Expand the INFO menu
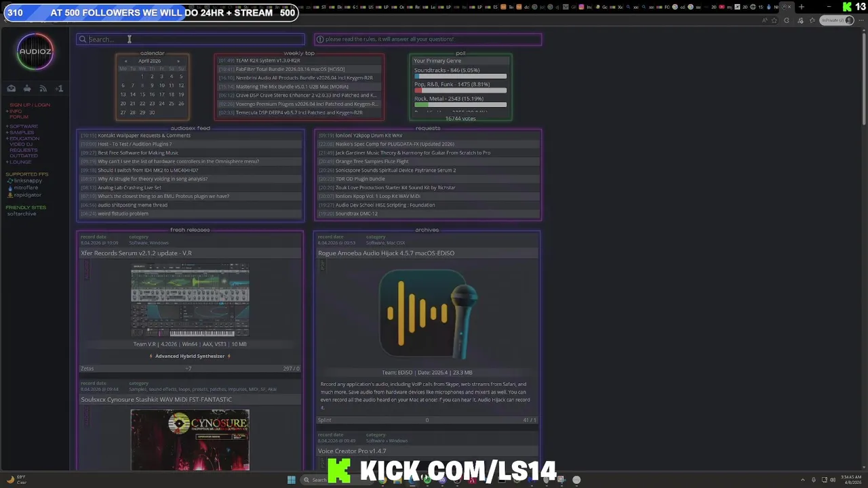This screenshot has width=868, height=488. tap(15, 111)
